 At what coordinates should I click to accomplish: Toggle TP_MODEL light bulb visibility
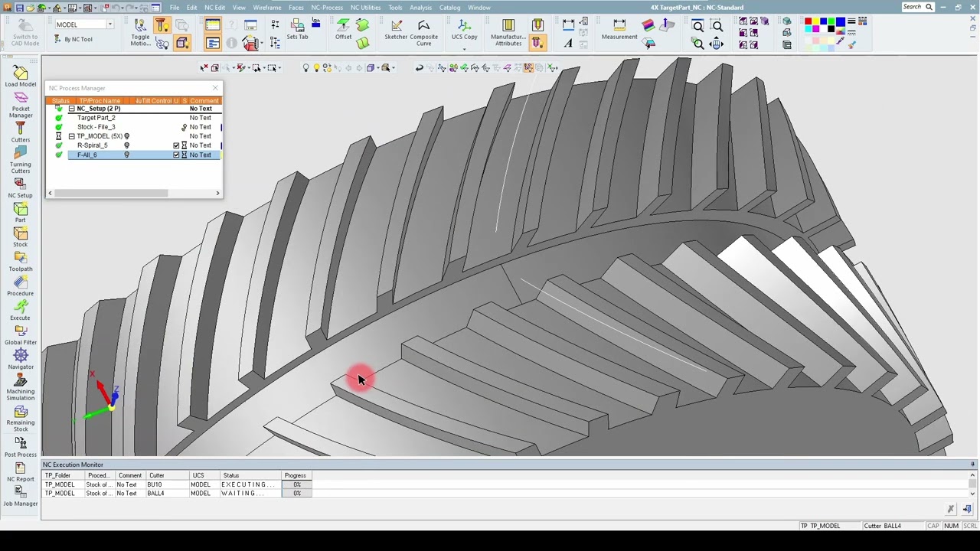[127, 136]
